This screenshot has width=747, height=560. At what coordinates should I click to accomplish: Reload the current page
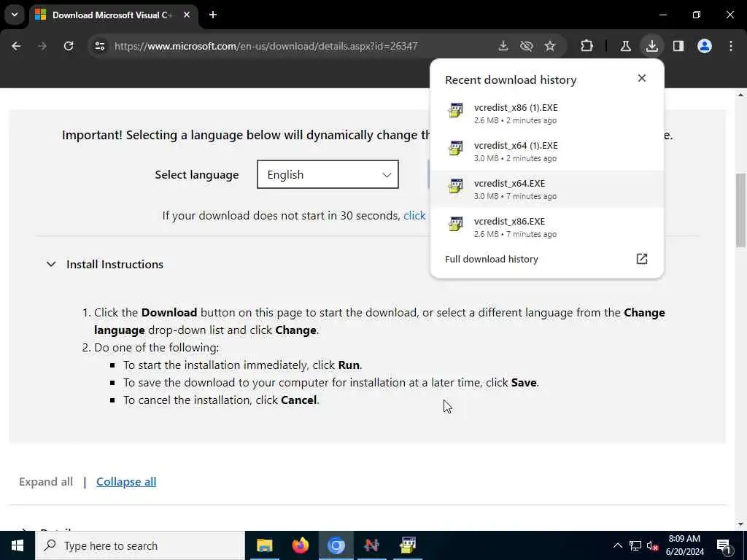click(x=69, y=46)
